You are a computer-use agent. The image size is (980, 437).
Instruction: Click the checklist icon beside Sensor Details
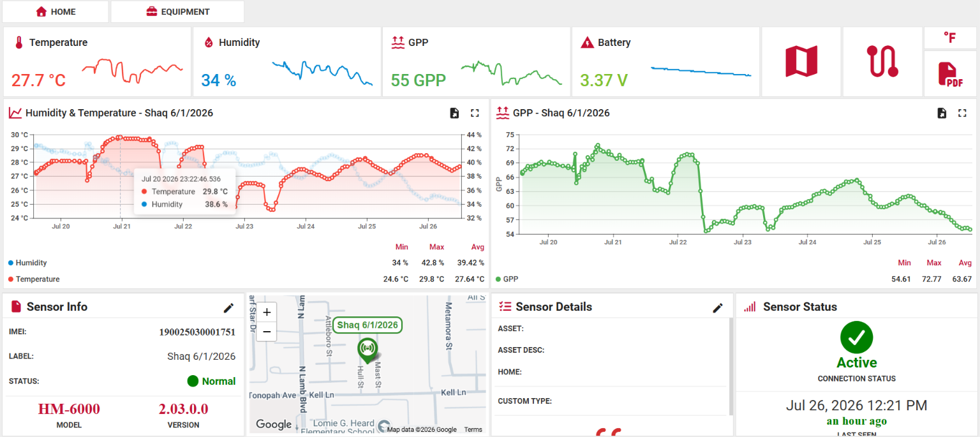coord(505,307)
